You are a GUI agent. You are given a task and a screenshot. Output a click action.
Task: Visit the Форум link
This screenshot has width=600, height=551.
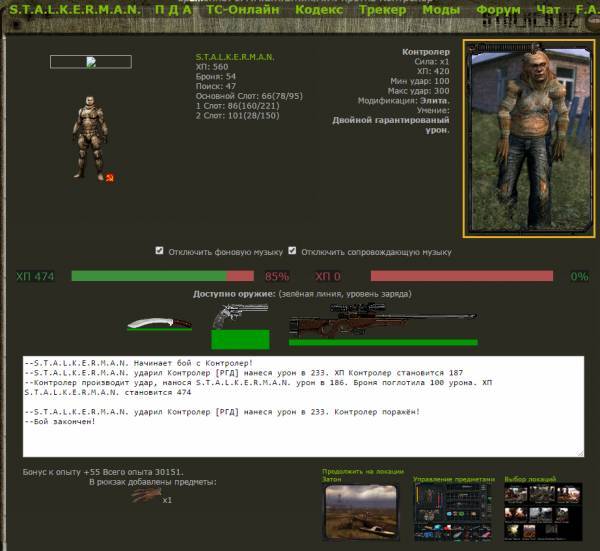click(498, 9)
